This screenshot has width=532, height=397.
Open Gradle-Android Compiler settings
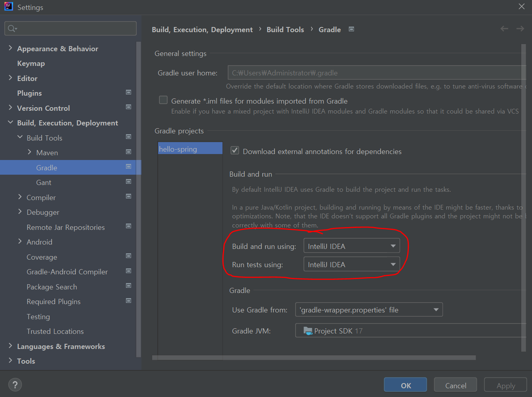tap(67, 272)
